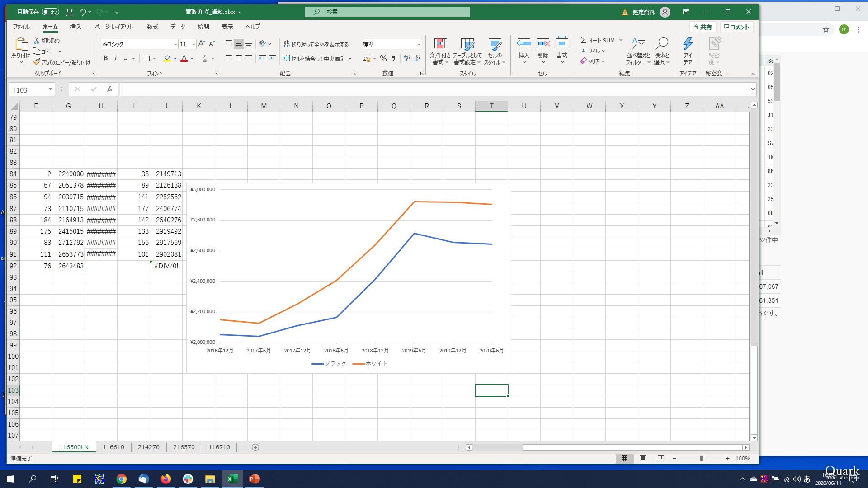The image size is (868, 488).
Task: Click the Undo arrow icon
Action: (x=82, y=12)
